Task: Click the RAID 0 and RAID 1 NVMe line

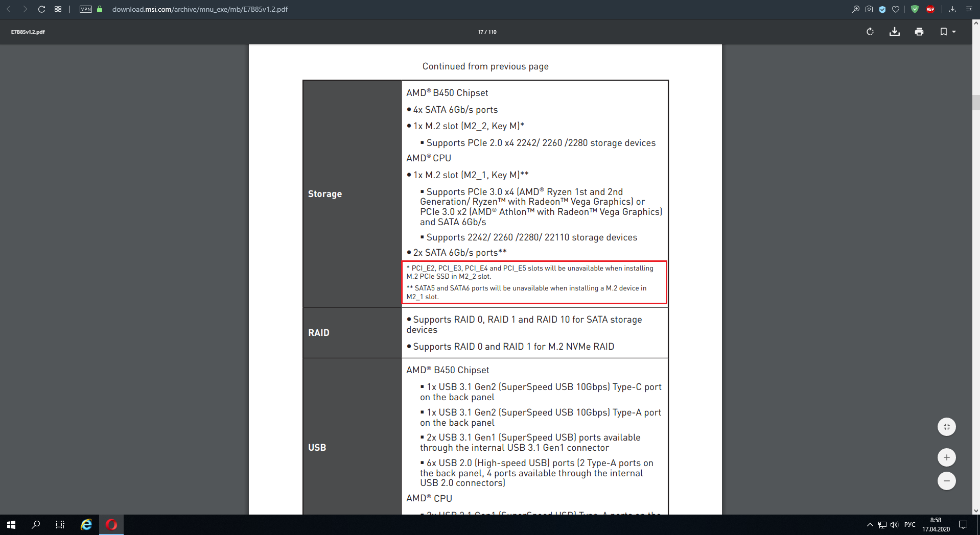Action: (x=510, y=347)
